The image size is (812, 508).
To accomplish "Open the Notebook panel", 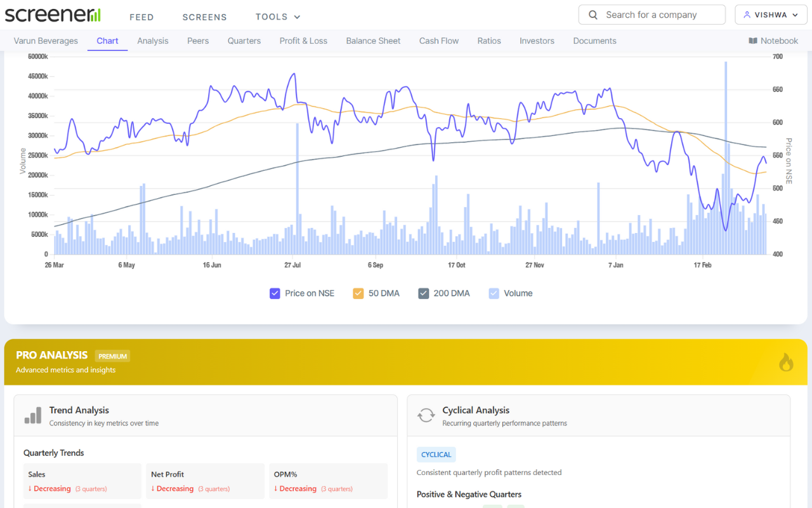I will click(773, 40).
